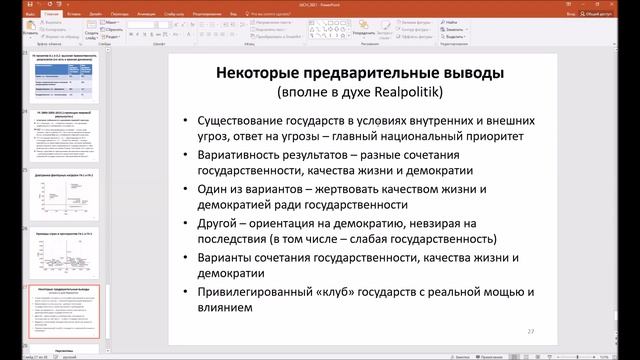
Task: Click the Cut (Вырезать) command
Action: tap(52, 22)
